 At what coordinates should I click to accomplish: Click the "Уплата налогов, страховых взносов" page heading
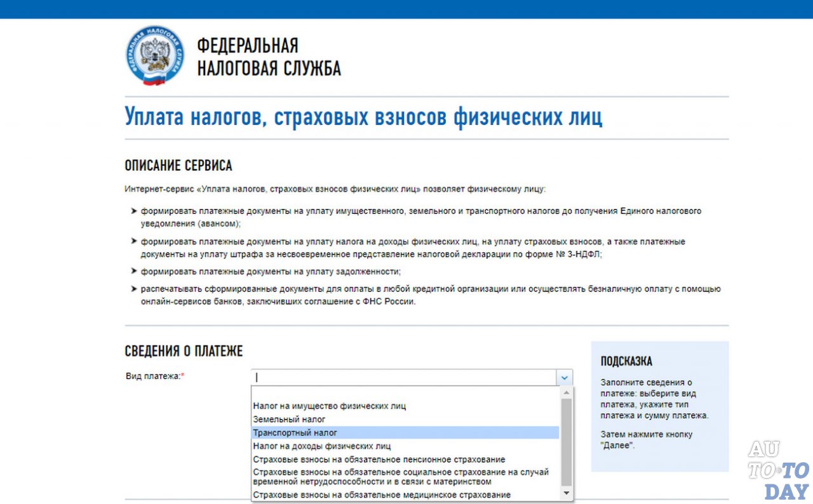(363, 117)
